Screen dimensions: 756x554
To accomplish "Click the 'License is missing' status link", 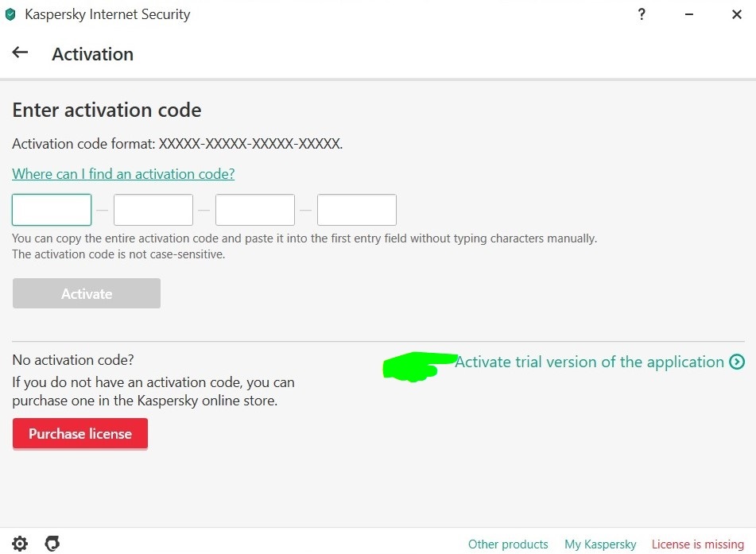I will (x=697, y=544).
